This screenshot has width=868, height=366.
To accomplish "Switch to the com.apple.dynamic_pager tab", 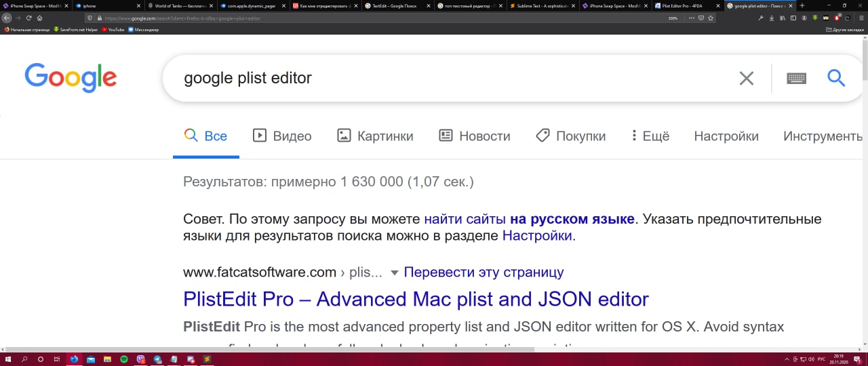I will click(x=253, y=5).
